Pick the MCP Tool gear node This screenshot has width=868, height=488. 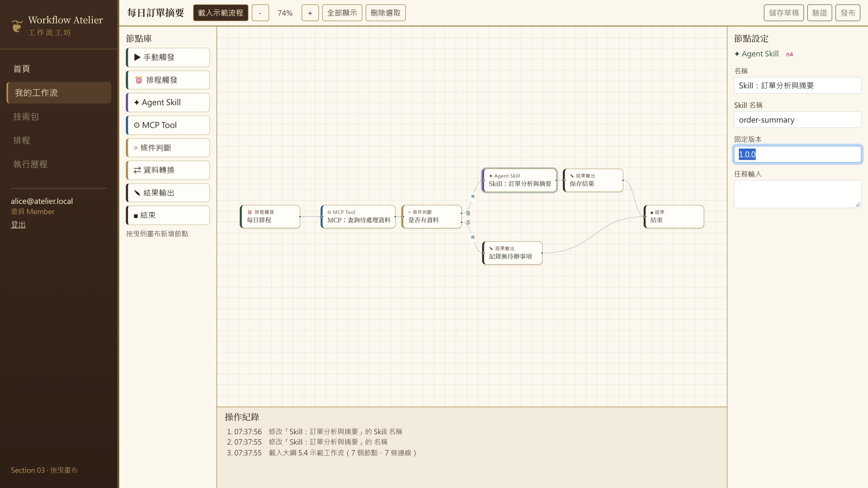168,125
